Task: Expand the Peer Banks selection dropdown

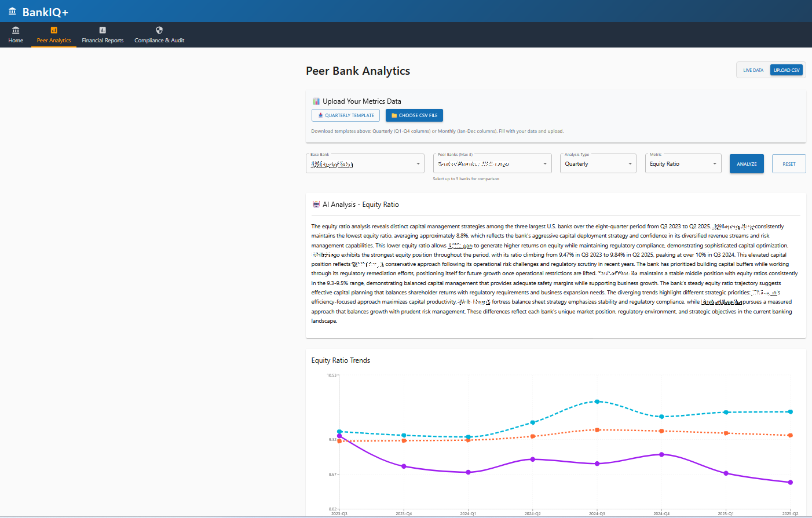Action: click(x=492, y=164)
